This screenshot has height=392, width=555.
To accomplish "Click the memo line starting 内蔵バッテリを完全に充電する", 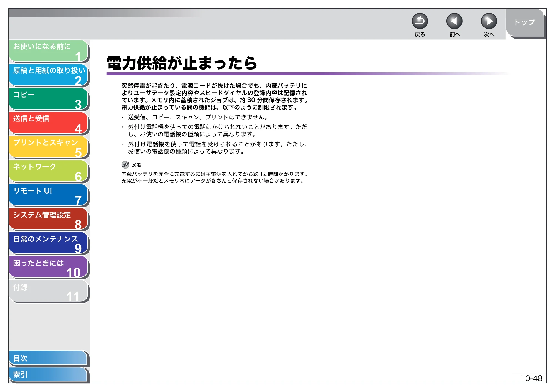I will pos(215,174).
